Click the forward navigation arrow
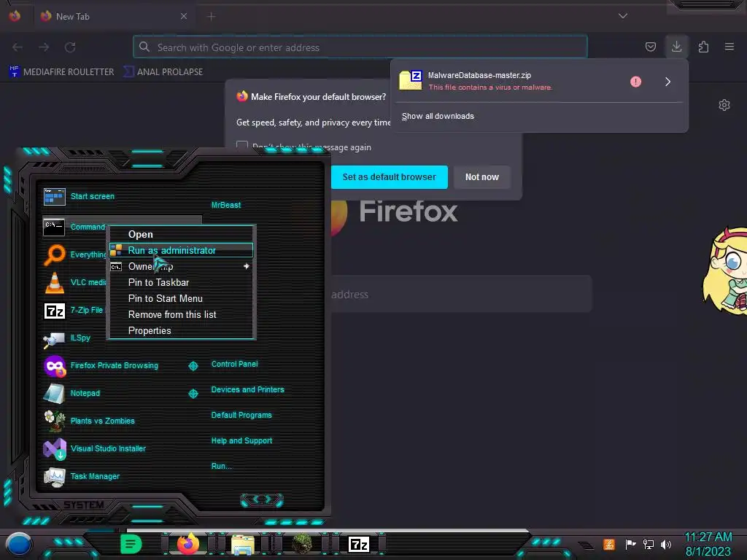 44,47
